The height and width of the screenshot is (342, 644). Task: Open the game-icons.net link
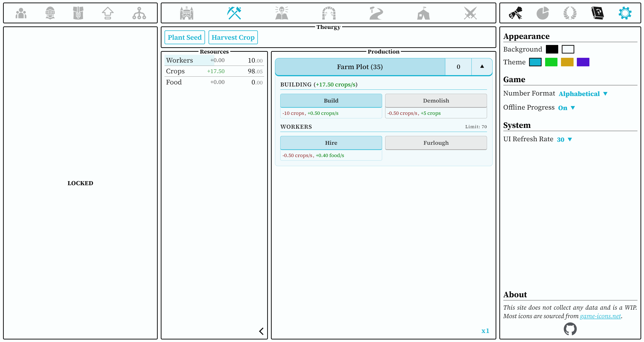pos(600,316)
